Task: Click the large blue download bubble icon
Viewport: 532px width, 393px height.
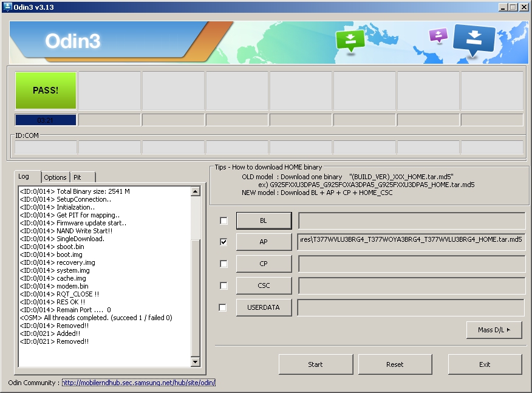Action: [x=474, y=39]
